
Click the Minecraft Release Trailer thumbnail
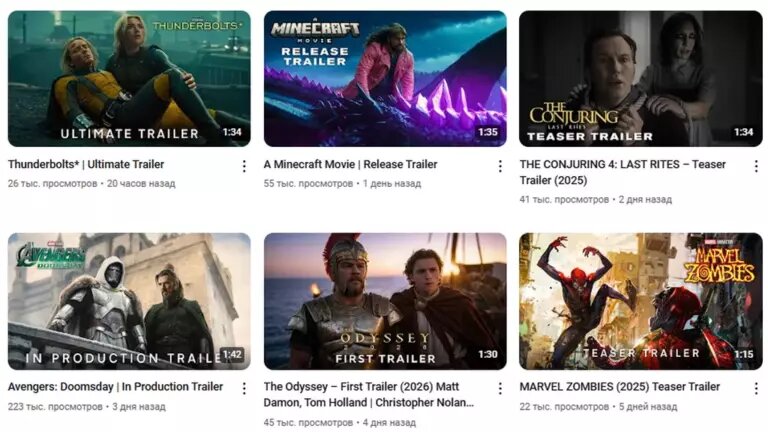[x=385, y=79]
